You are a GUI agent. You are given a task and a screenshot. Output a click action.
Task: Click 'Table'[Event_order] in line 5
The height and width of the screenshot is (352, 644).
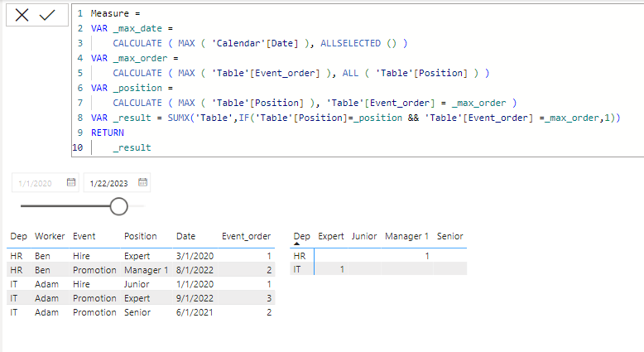[266, 73]
